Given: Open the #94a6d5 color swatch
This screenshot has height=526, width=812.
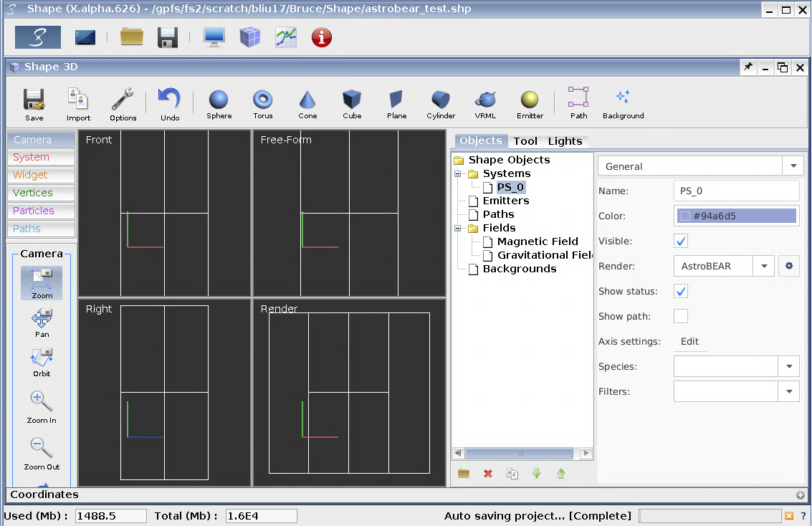Looking at the screenshot, I should (x=737, y=216).
